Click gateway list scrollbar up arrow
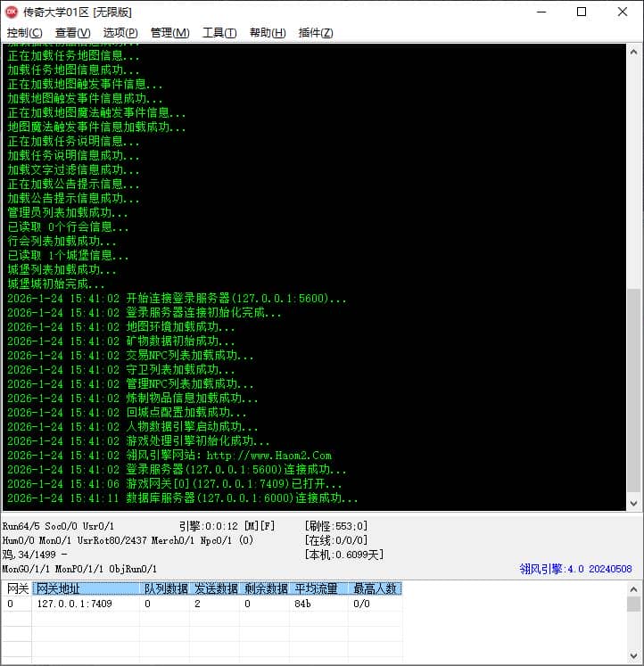This screenshot has width=644, height=666. [634, 589]
